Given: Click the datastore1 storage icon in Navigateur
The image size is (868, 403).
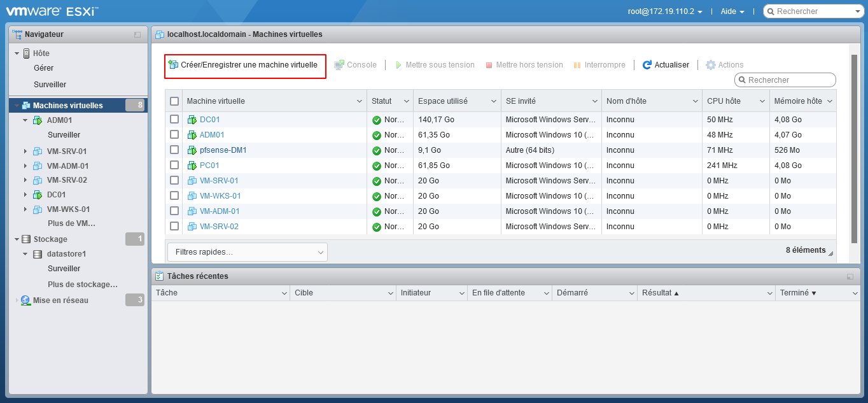Looking at the screenshot, I should coord(38,254).
